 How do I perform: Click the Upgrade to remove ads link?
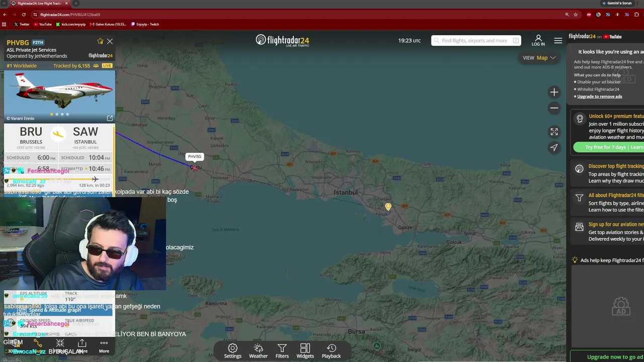[600, 97]
